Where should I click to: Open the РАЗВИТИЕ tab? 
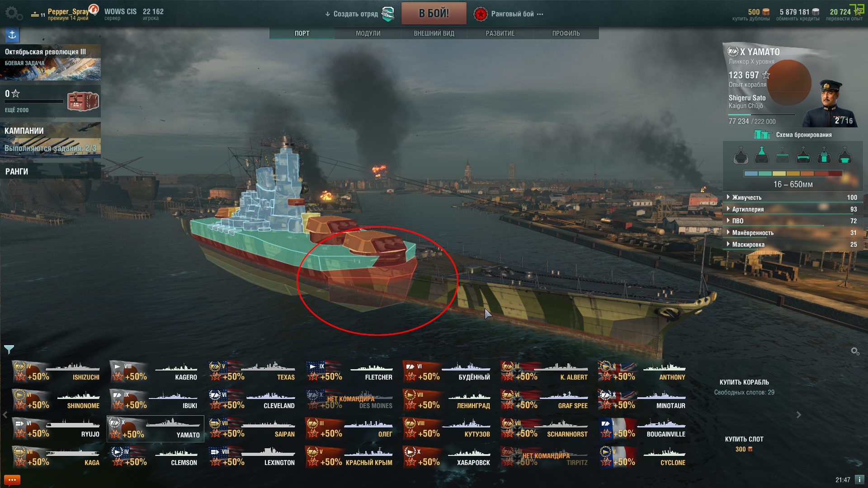(500, 33)
